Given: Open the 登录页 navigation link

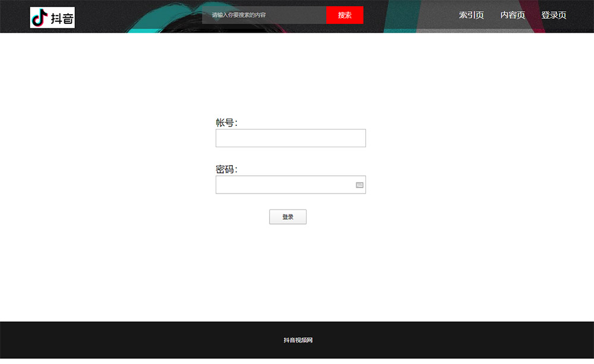Looking at the screenshot, I should [554, 15].
